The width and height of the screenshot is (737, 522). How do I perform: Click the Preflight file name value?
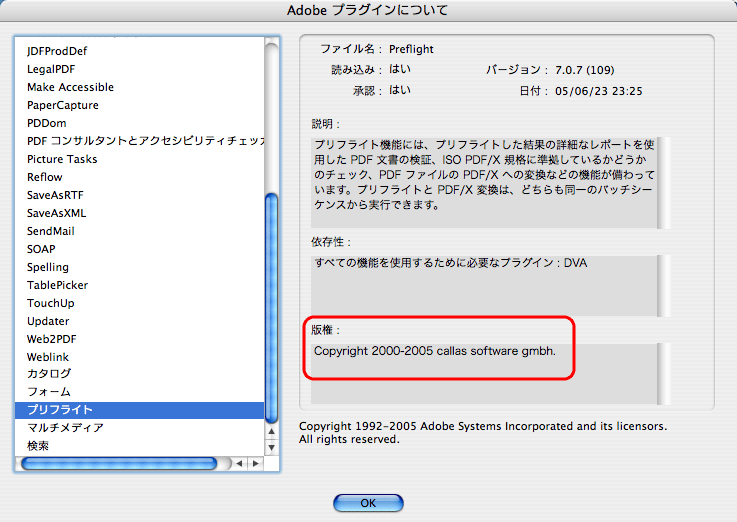tap(411, 49)
